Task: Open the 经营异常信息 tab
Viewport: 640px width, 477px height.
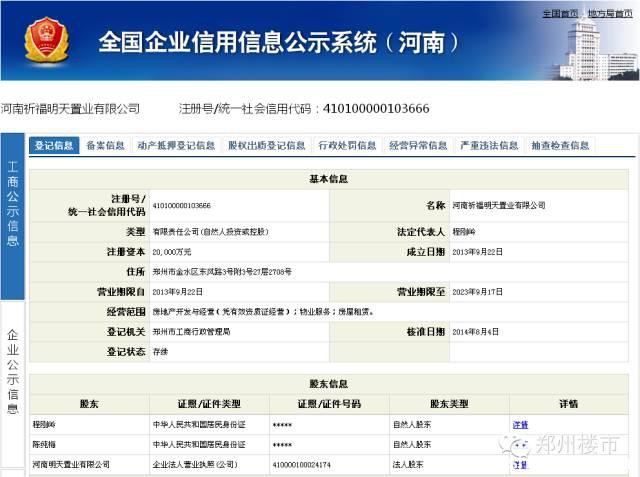Action: (x=418, y=145)
